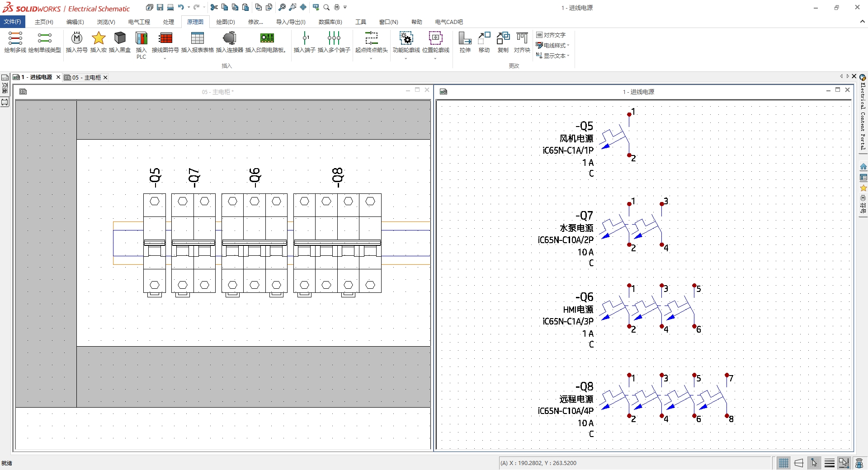Viewport: 868px width, 470px height.
Task: Toggle snap-to-grid cursor icon in status bar
Action: click(x=814, y=463)
